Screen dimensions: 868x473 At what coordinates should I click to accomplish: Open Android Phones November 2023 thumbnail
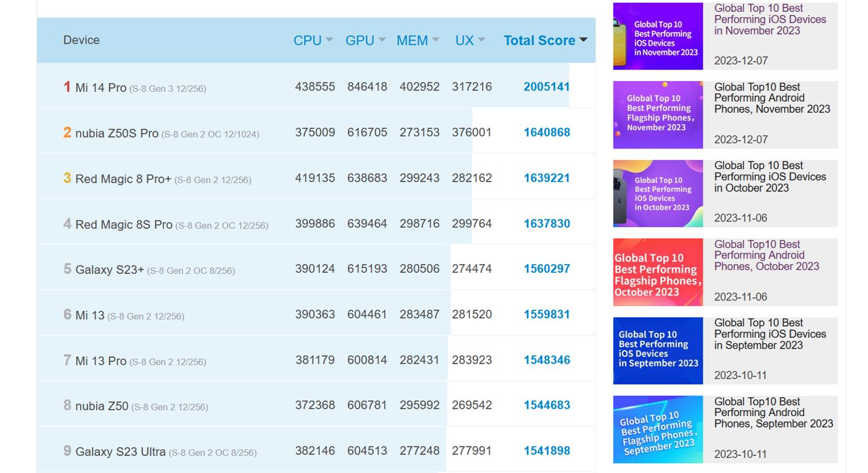658,114
